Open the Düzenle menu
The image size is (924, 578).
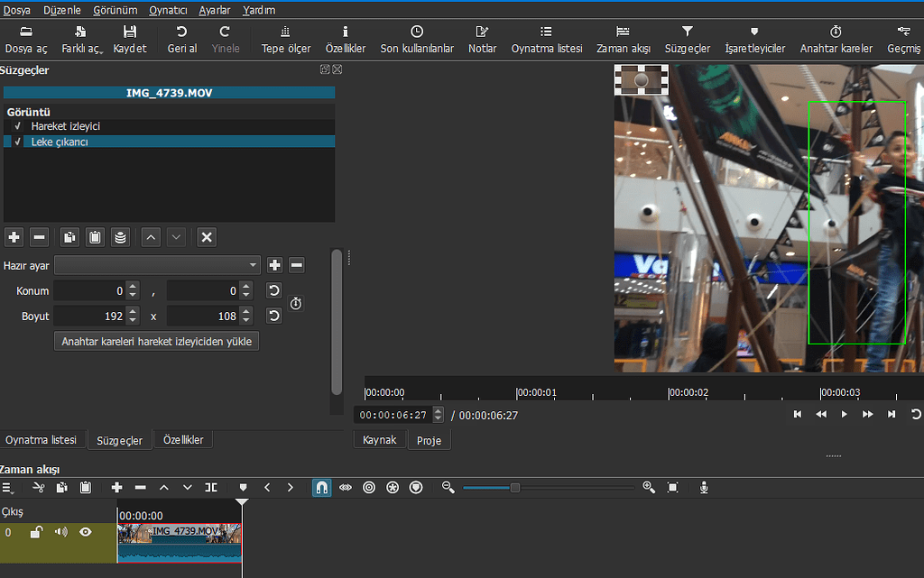62,10
